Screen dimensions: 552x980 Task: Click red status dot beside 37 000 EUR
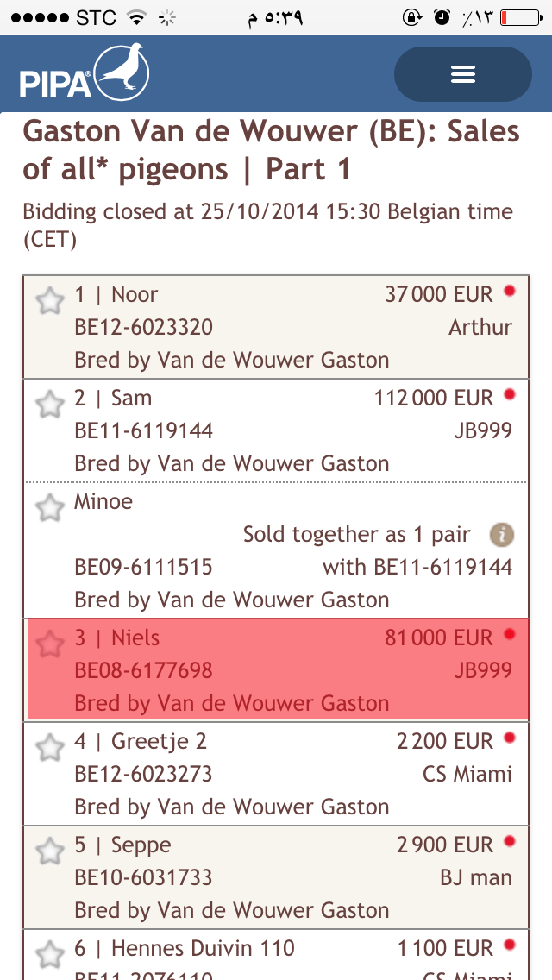510,292
